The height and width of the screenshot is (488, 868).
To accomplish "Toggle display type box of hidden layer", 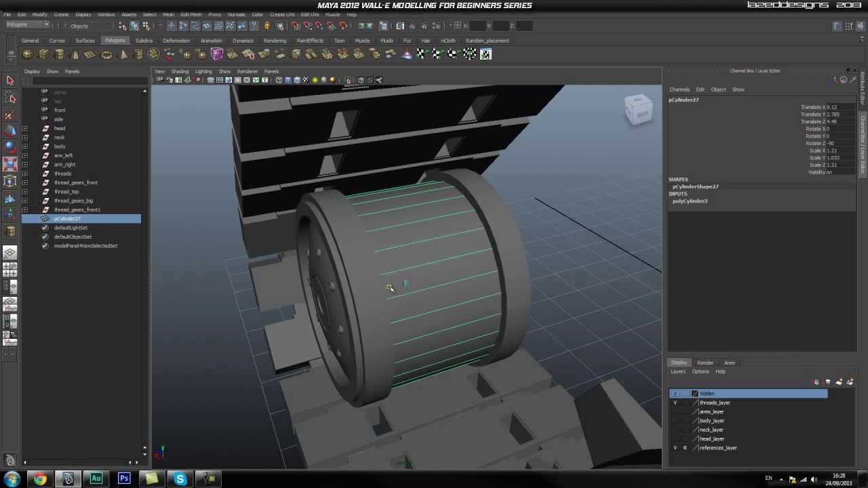I will coord(685,394).
